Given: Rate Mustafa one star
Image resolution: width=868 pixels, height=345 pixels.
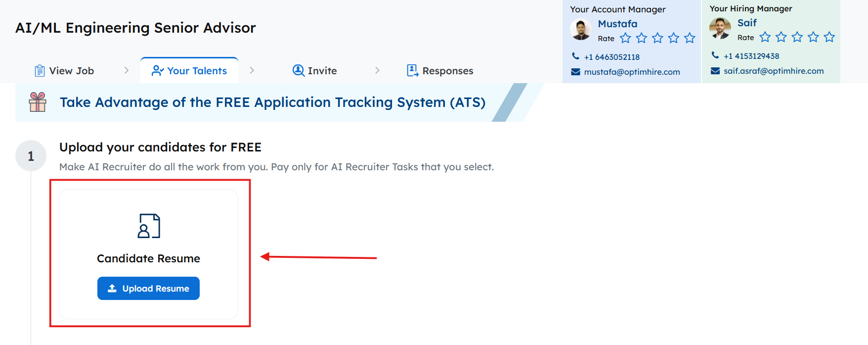Looking at the screenshot, I should point(625,38).
